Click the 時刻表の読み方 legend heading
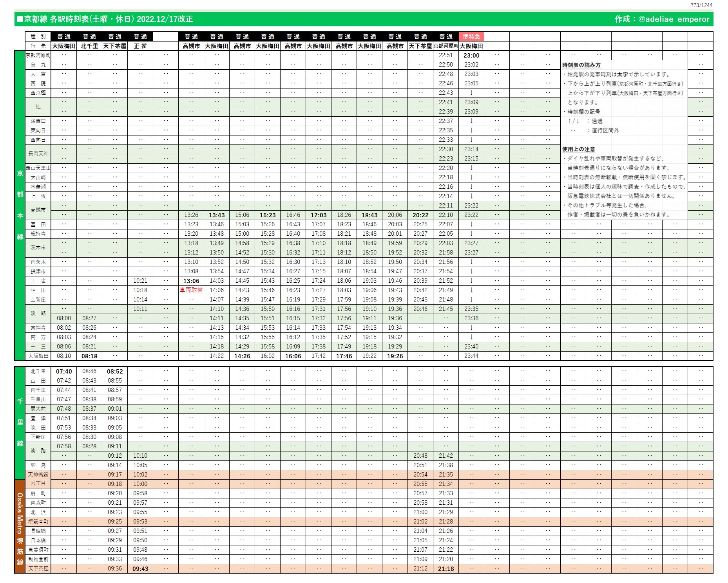The height and width of the screenshot is (583, 728). (581, 65)
